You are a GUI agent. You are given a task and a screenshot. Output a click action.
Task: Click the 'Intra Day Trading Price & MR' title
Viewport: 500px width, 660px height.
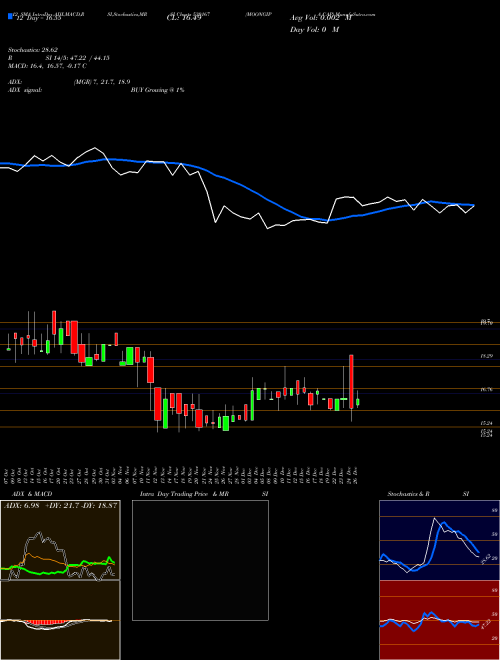tap(184, 494)
